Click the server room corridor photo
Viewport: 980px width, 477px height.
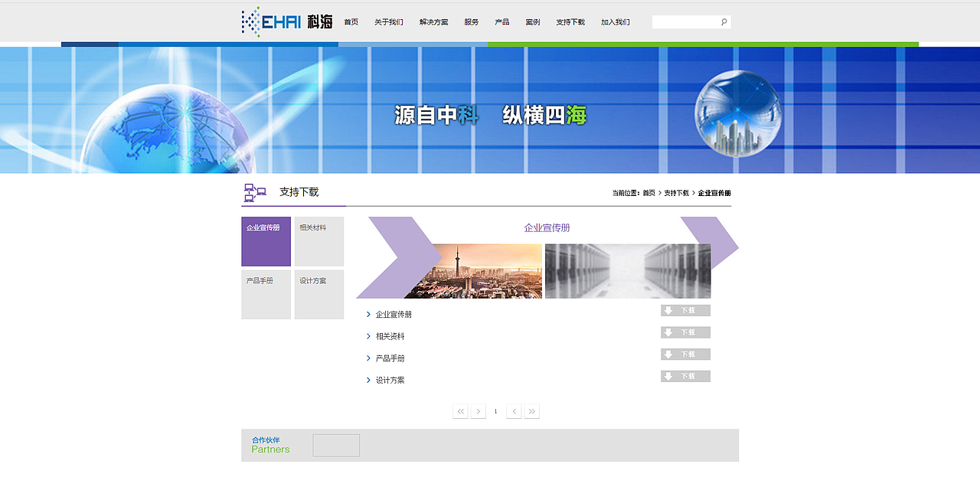[628, 271]
